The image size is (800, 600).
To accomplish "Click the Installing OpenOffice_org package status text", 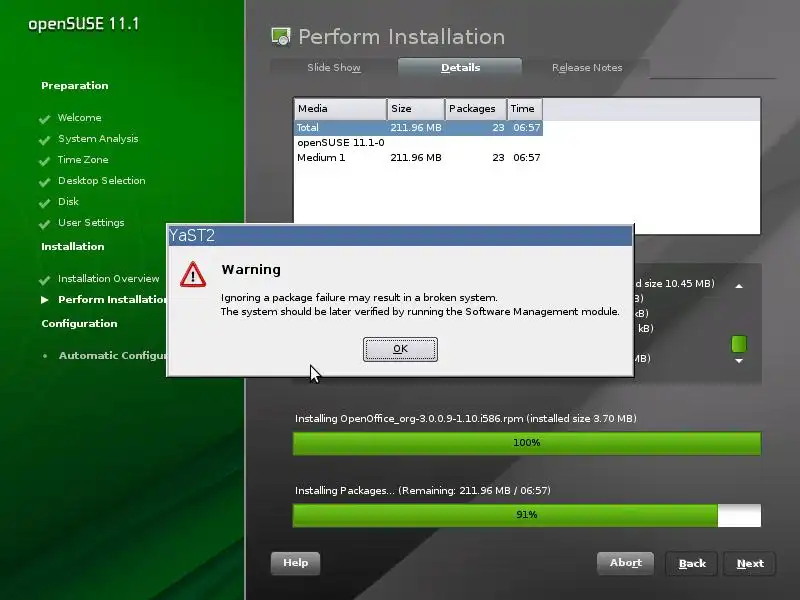I will pos(465,419).
